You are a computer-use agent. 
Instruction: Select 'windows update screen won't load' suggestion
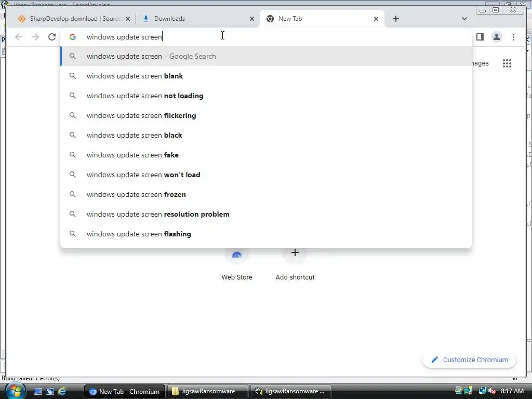click(265, 175)
